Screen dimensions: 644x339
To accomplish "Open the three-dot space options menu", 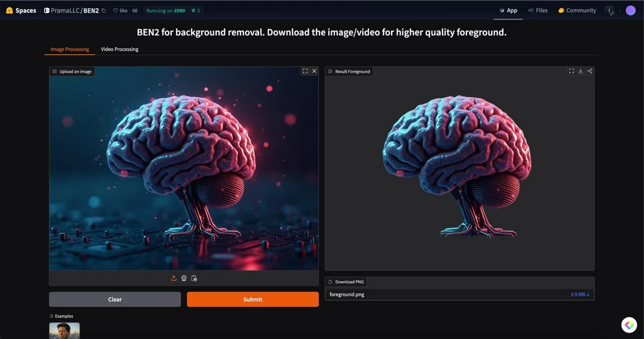I will tap(609, 11).
